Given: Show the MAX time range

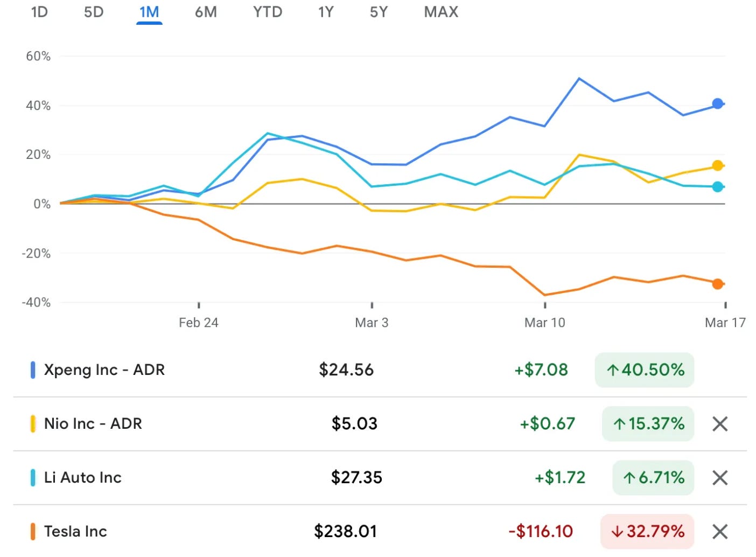Looking at the screenshot, I should [441, 12].
